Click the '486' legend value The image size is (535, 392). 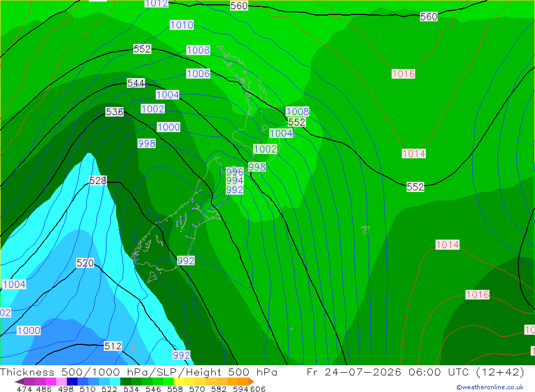point(44,389)
